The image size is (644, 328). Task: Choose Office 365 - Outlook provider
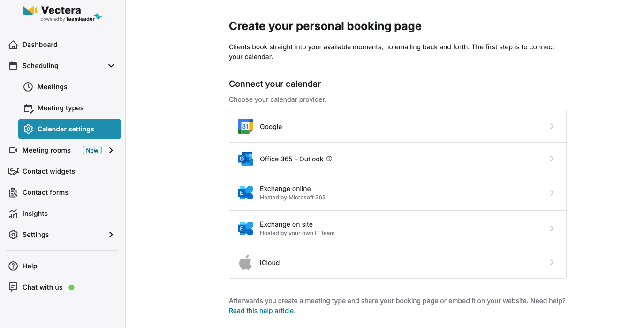398,159
